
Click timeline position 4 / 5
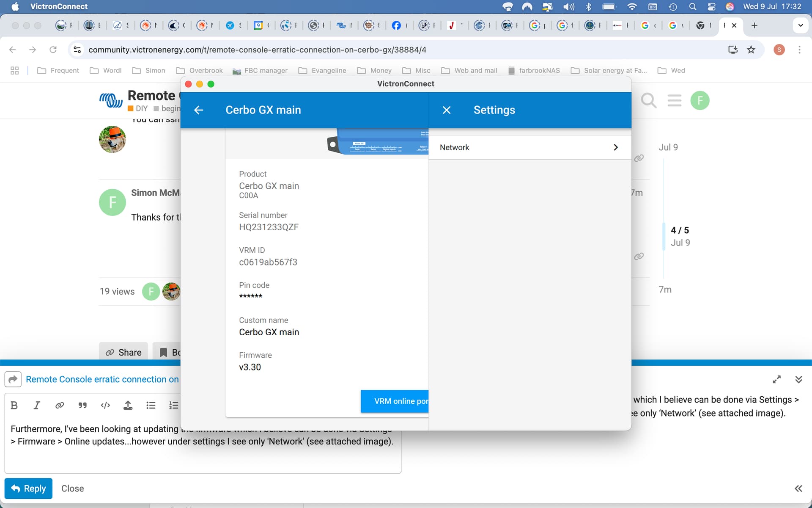tap(680, 230)
